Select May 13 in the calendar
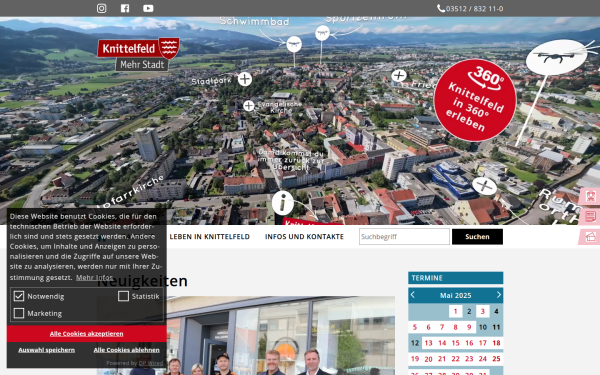 tap(428, 343)
